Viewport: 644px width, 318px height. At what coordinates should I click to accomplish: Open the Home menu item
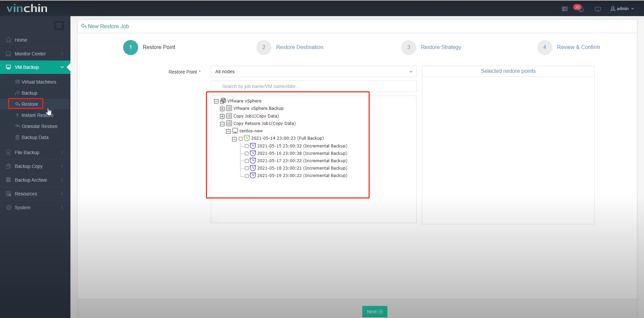pyautogui.click(x=35, y=40)
